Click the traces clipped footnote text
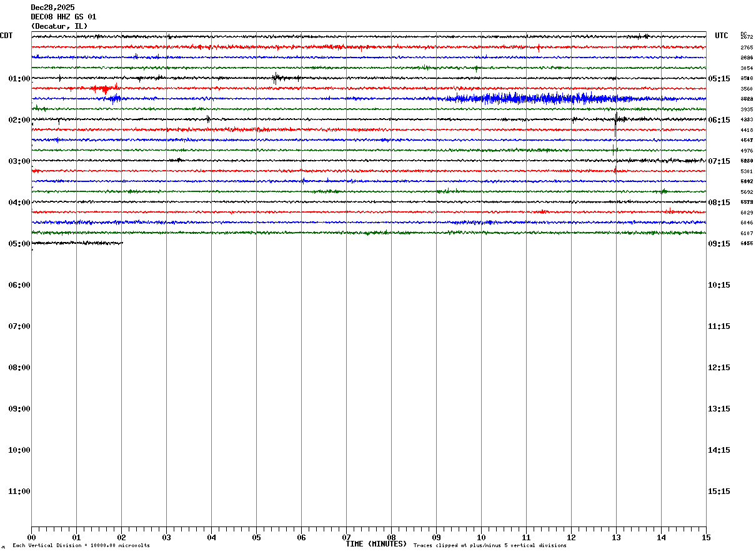 (490, 546)
